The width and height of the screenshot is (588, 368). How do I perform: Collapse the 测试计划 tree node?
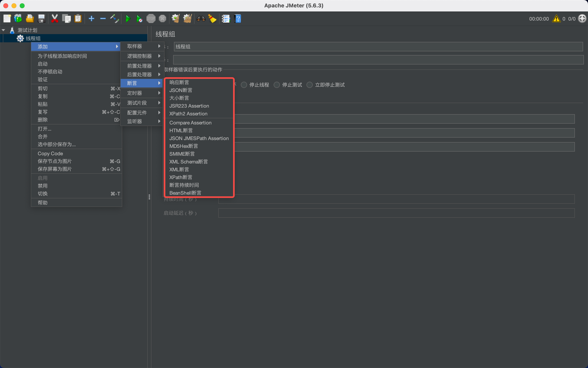click(x=3, y=30)
